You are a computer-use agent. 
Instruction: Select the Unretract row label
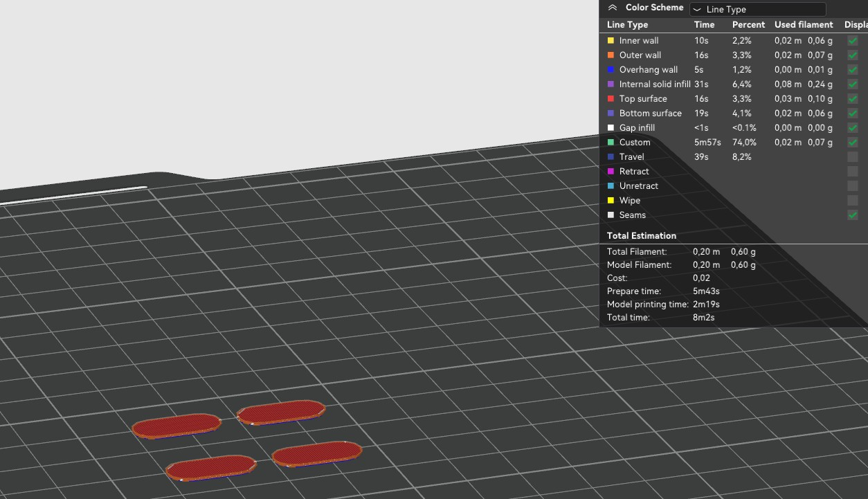pos(639,186)
